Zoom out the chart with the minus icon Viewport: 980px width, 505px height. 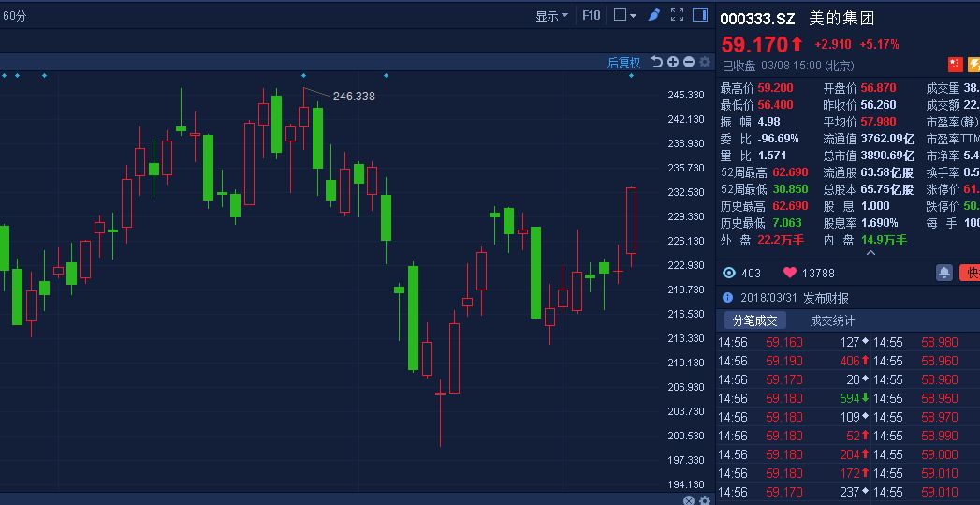click(689, 62)
